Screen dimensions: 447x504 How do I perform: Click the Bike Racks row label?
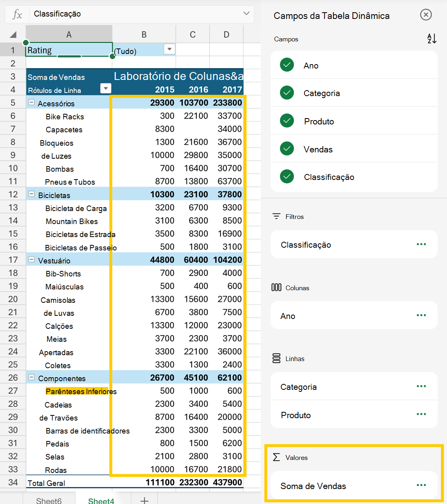click(65, 117)
